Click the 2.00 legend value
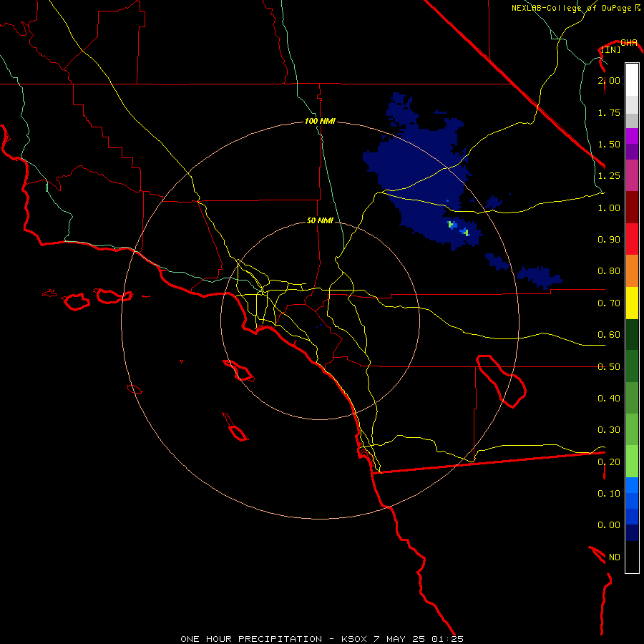 609,80
